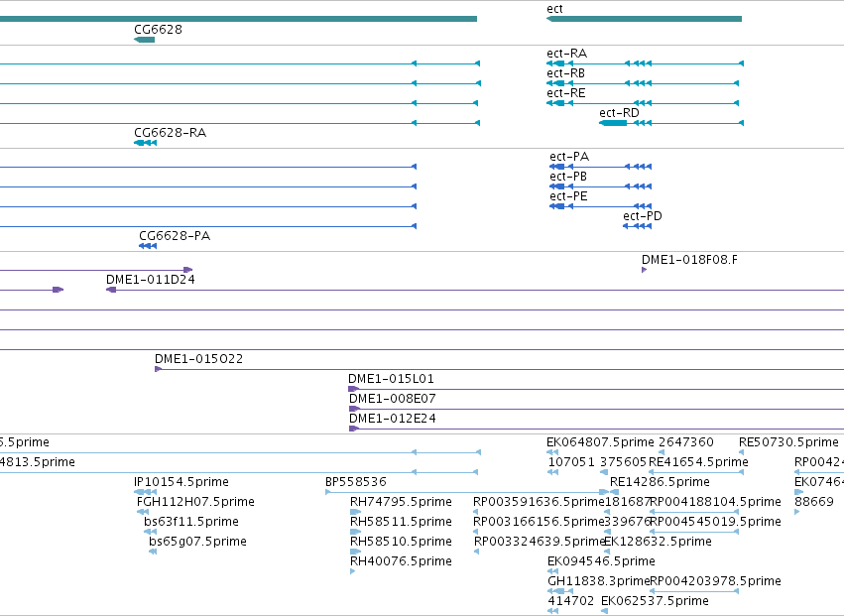Select protein ect-PD

tap(638, 226)
